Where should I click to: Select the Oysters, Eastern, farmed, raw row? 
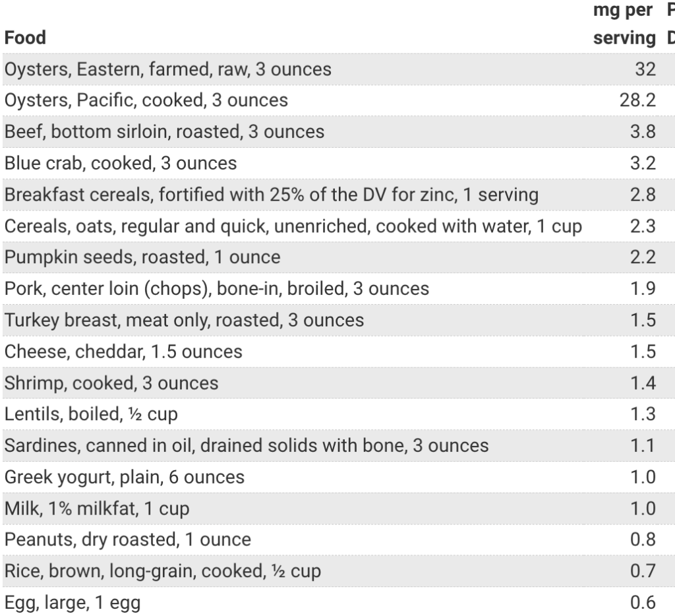click(x=339, y=69)
